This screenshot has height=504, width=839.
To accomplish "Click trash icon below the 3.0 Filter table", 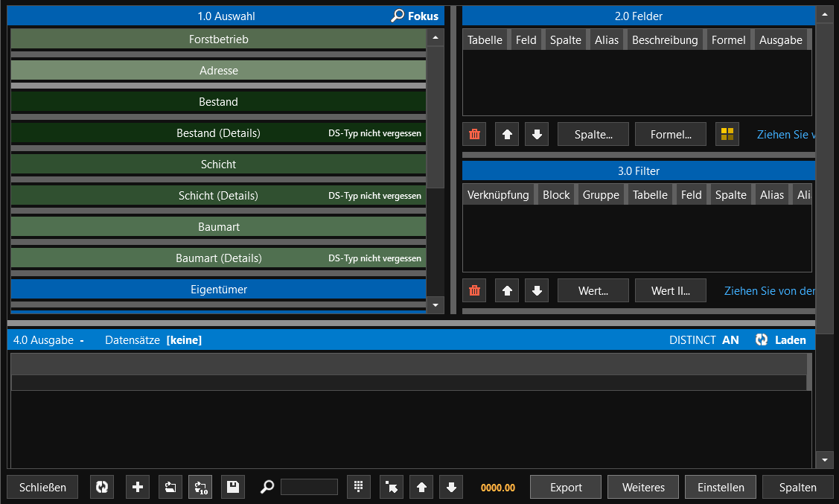I will point(474,291).
